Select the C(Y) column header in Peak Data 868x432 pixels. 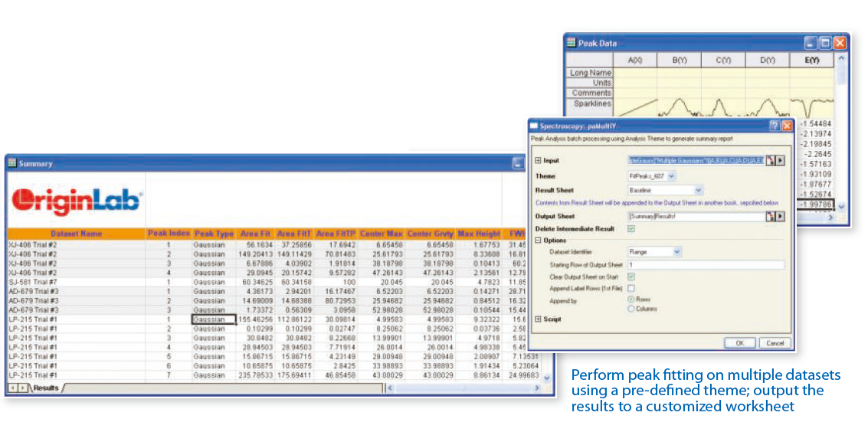(723, 59)
